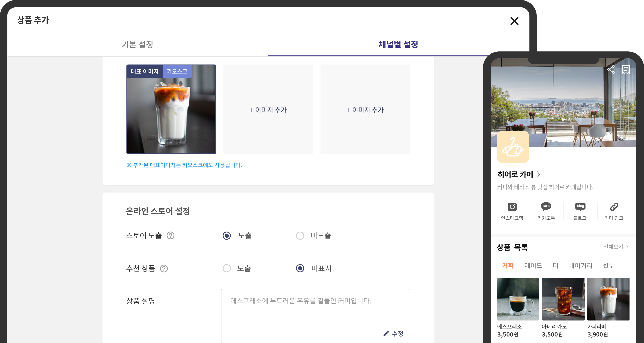Open help icon next to 스토어 노출

170,235
